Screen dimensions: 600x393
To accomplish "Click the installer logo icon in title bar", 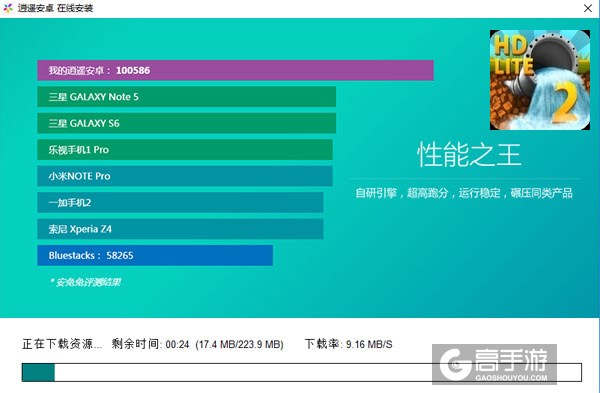I will [8, 8].
